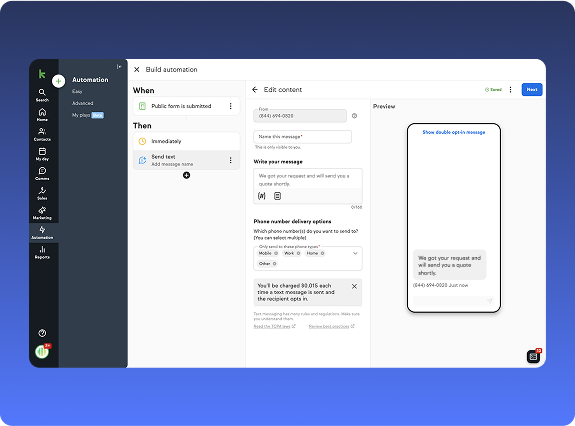Open the chat widget icon

click(533, 356)
